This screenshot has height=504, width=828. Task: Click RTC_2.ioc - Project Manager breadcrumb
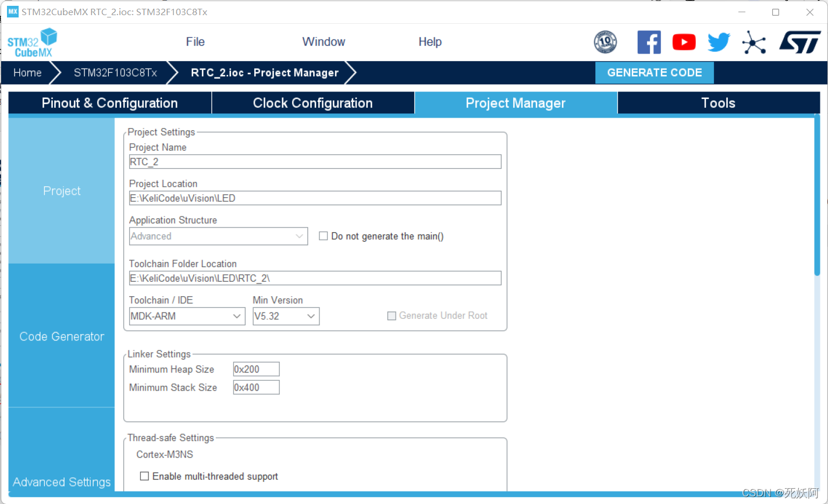click(x=265, y=73)
